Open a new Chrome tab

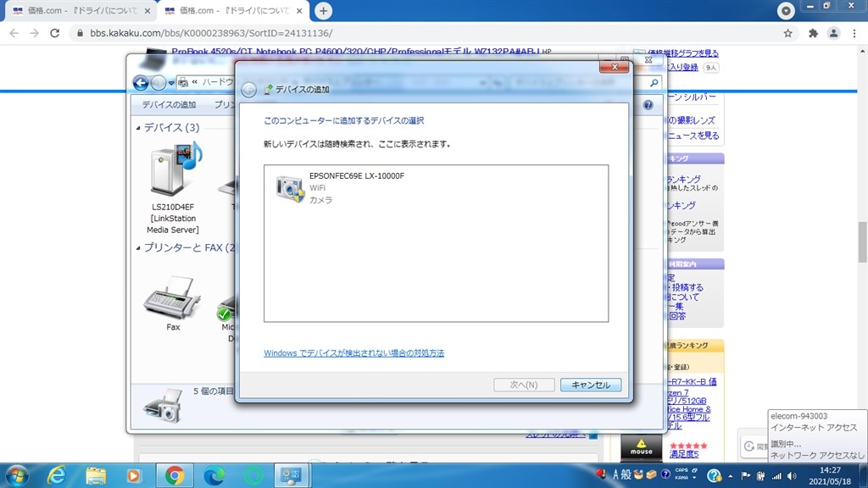coord(323,10)
